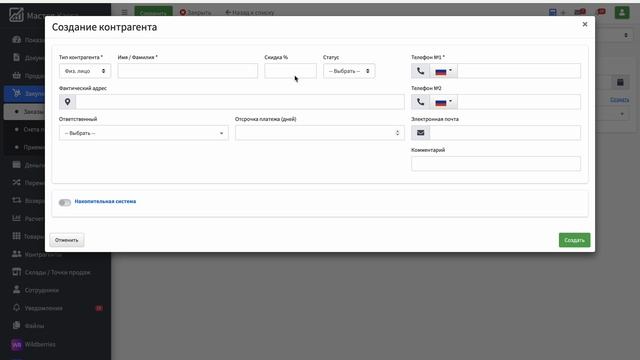The height and width of the screenshot is (360, 640).
Task: Click phone handset icon for Телефон №1
Action: [420, 71]
